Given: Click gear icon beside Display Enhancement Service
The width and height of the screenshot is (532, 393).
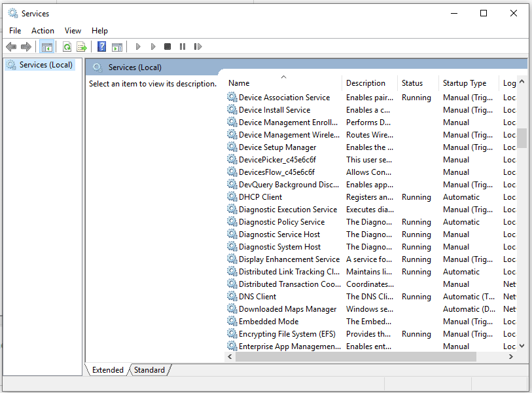Looking at the screenshot, I should point(232,259).
